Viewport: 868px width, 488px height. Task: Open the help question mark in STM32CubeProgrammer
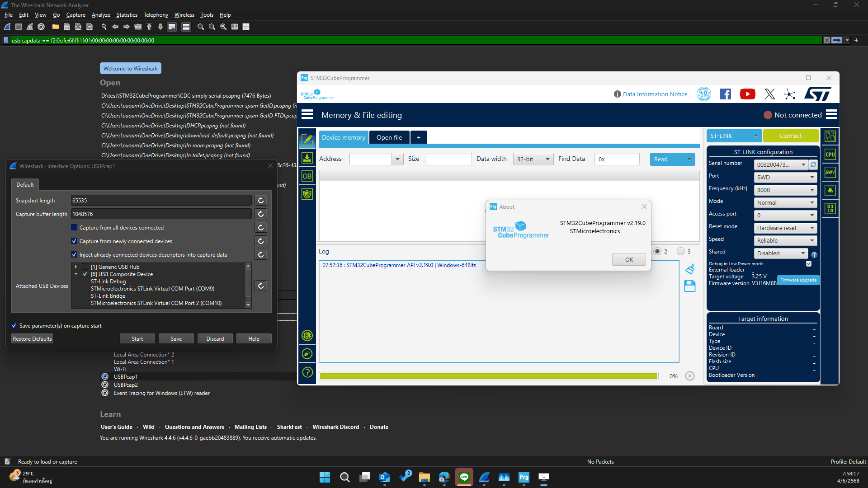point(307,372)
